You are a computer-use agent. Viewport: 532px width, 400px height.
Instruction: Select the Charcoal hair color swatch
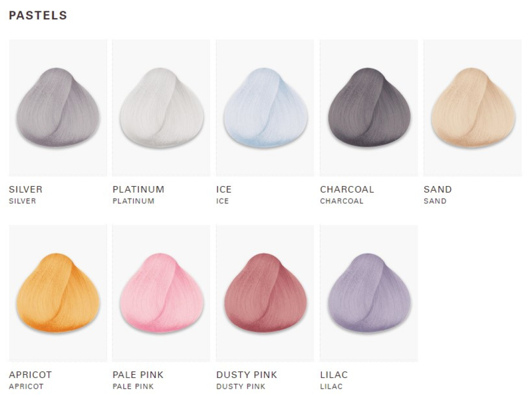click(x=369, y=108)
